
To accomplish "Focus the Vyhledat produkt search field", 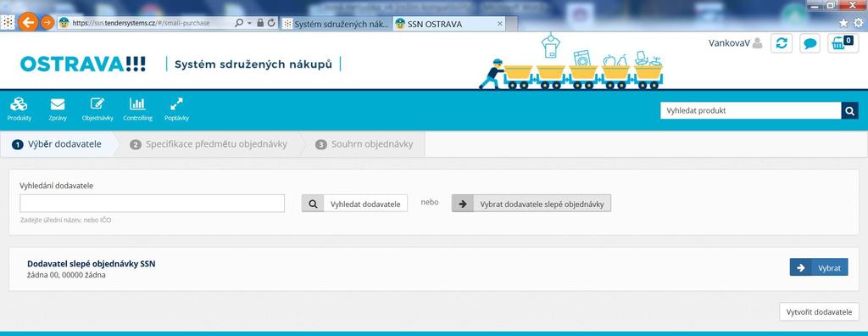I will click(x=751, y=110).
